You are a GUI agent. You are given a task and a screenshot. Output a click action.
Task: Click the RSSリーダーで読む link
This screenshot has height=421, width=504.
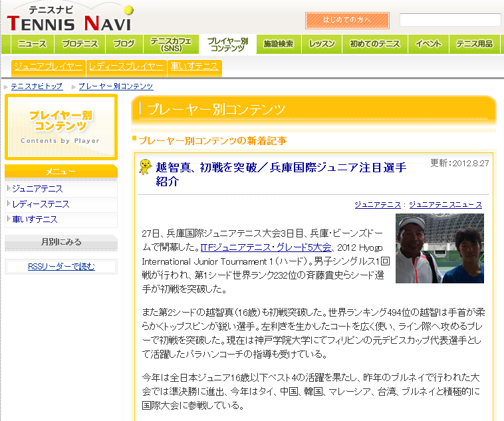point(61,267)
